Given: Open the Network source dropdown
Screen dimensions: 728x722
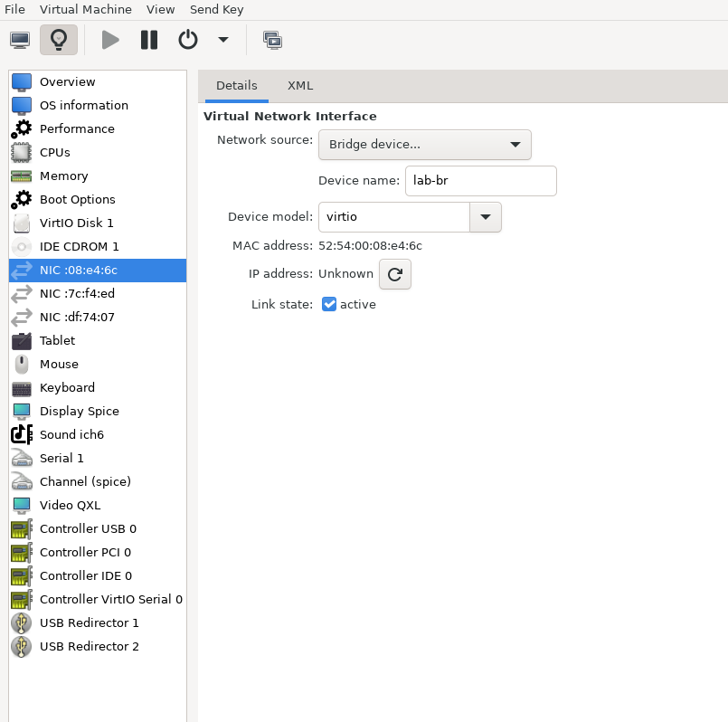Looking at the screenshot, I should pos(425,145).
